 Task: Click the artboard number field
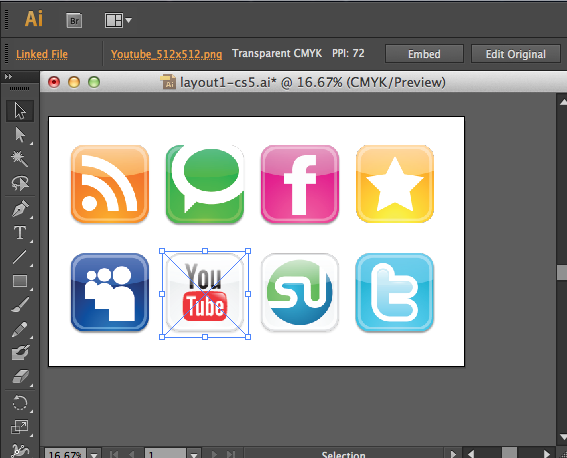(x=165, y=454)
